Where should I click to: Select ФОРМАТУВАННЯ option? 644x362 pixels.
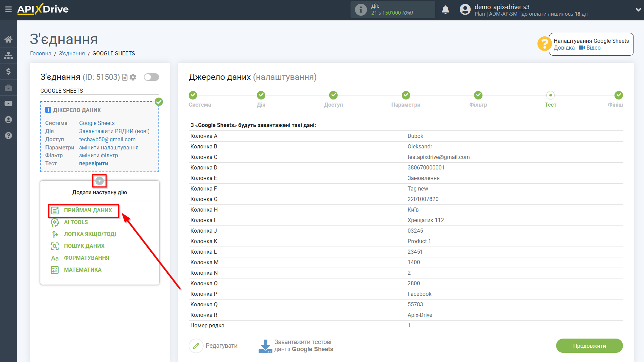pyautogui.click(x=87, y=258)
